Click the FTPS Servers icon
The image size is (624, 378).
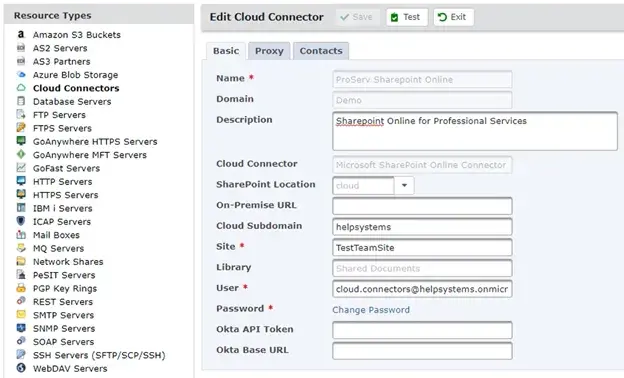point(21,128)
